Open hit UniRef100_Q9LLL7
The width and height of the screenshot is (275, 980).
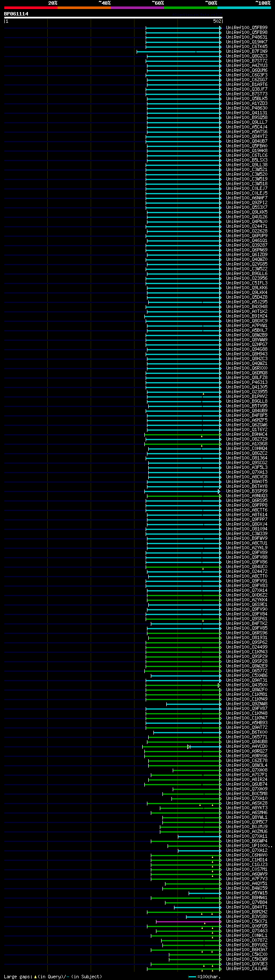point(247,122)
